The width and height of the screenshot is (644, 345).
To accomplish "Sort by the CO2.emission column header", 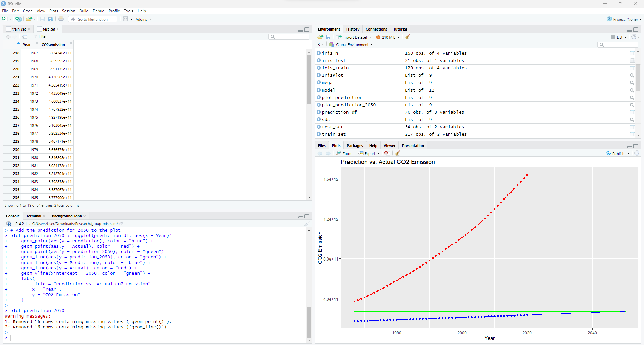I will coord(53,45).
